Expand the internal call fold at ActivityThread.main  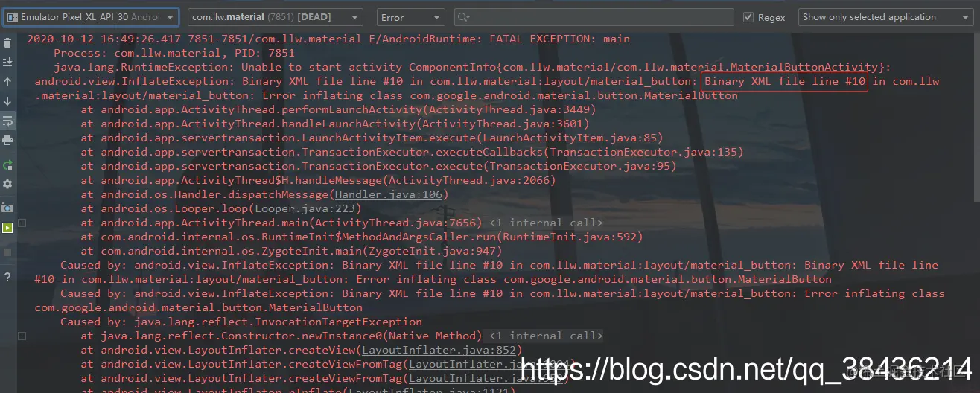(x=22, y=223)
